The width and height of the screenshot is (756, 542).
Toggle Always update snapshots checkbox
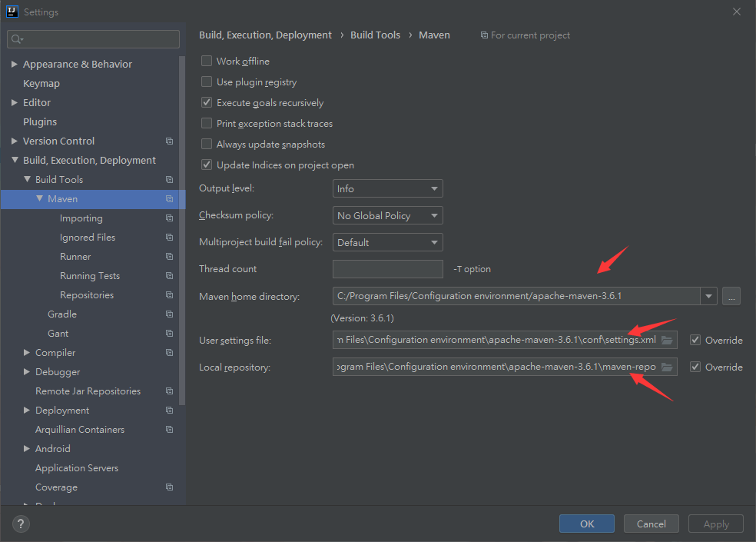tap(207, 145)
